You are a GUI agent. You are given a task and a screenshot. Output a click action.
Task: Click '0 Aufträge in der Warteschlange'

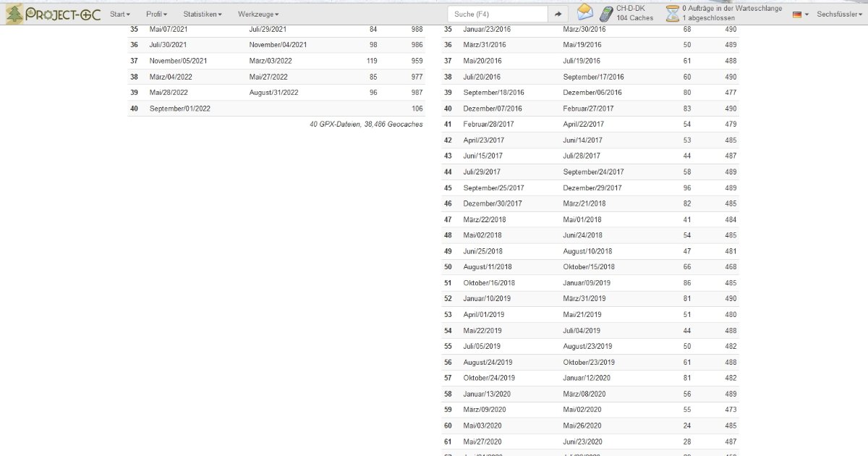pos(732,9)
